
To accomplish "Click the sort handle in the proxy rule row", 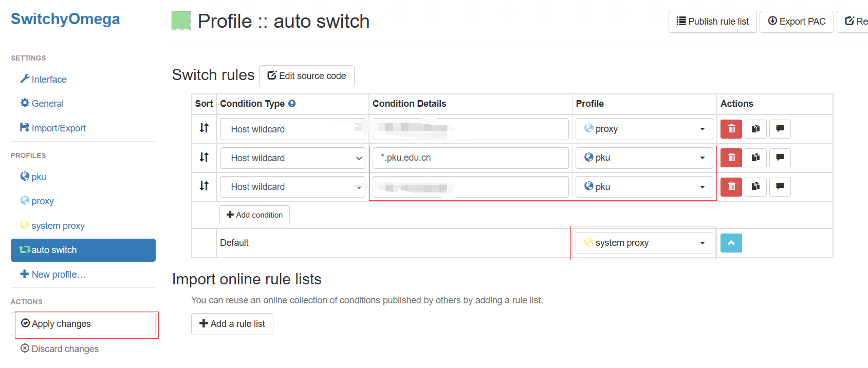I will 204,128.
